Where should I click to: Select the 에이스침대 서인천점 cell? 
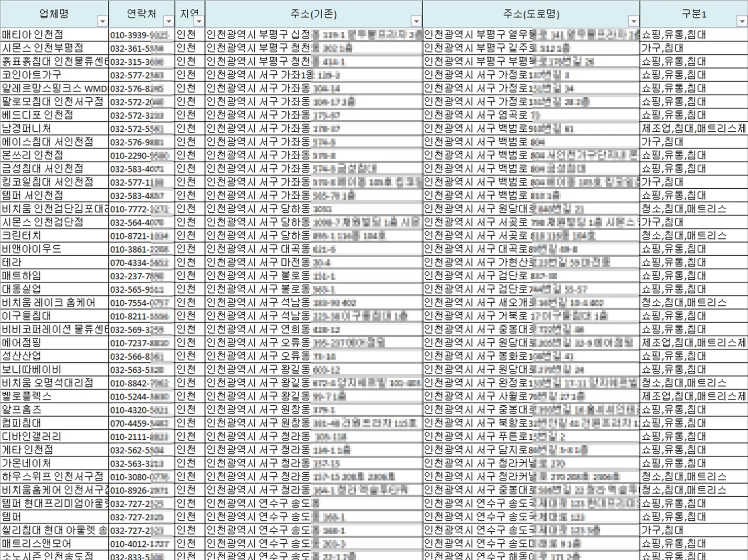tap(54, 142)
